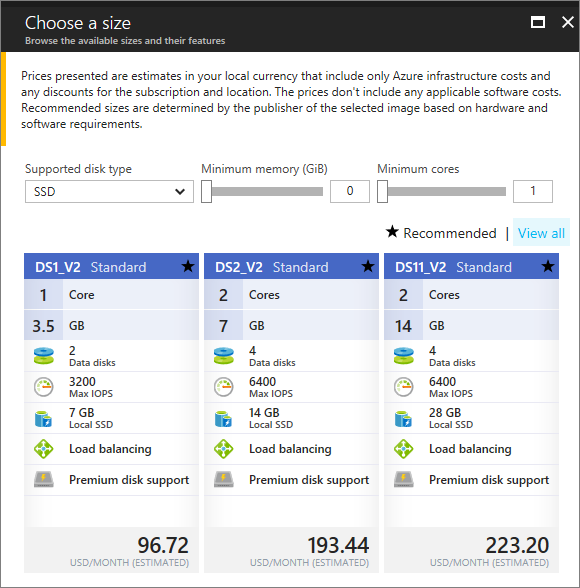Click the Load balancing icon in DS11_V2 card
Viewport: 580px width, 588px height.
tap(403, 449)
